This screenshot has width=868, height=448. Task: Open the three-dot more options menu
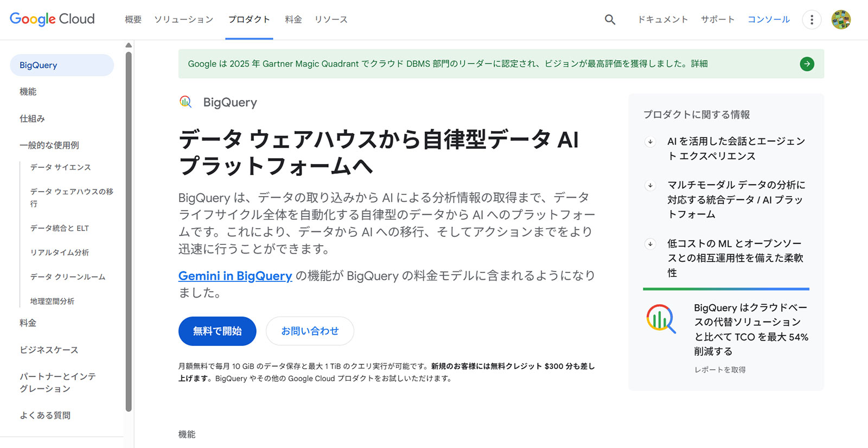point(812,20)
